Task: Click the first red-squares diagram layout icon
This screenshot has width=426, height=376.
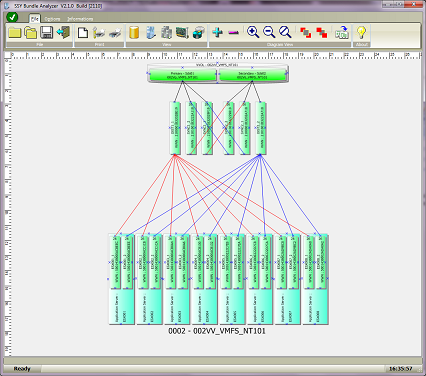Action: click(x=305, y=33)
